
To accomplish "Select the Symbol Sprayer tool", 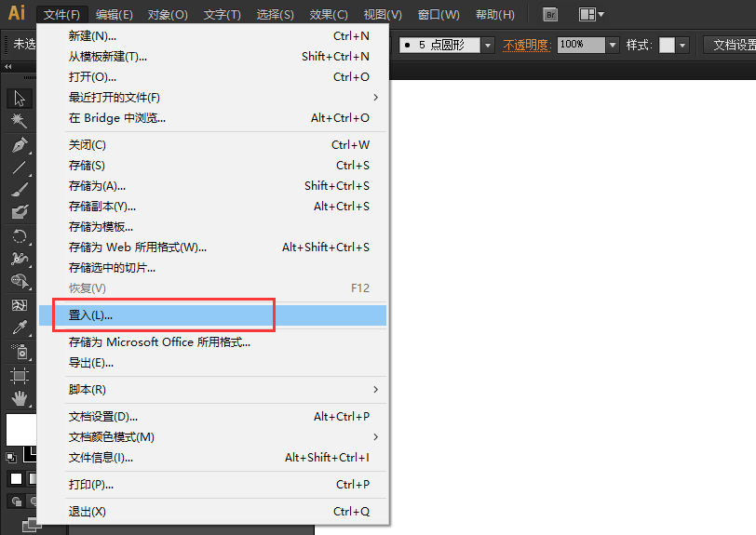I will (20, 352).
